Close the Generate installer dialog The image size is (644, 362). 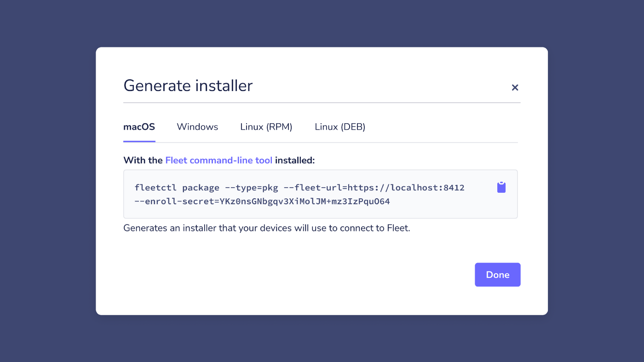515,87
